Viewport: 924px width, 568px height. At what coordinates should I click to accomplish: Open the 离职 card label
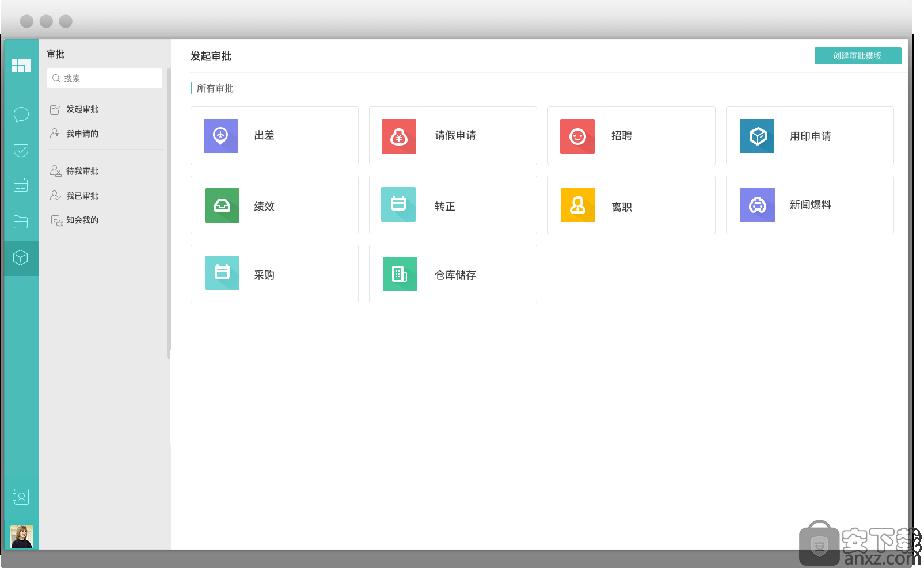click(x=622, y=207)
